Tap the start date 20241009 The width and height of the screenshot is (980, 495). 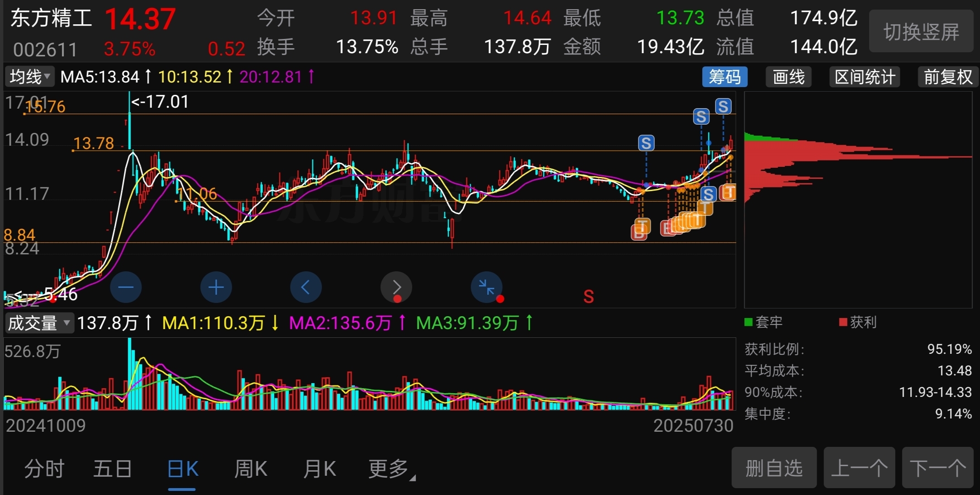pyautogui.click(x=46, y=426)
